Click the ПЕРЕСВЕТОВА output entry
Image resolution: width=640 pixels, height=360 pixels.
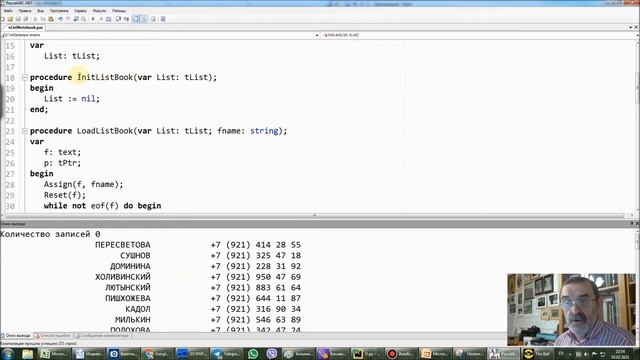(123, 245)
